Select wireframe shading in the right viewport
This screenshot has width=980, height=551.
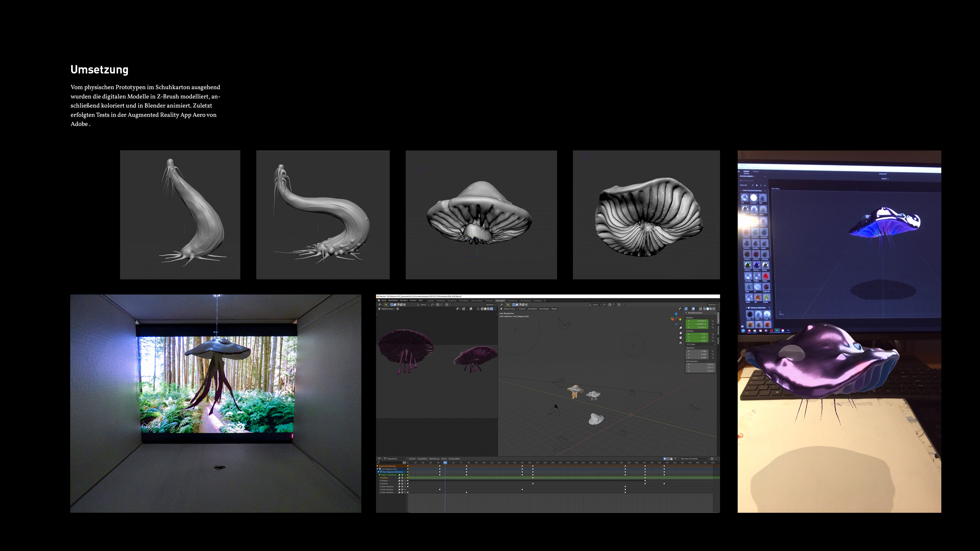tap(705, 309)
